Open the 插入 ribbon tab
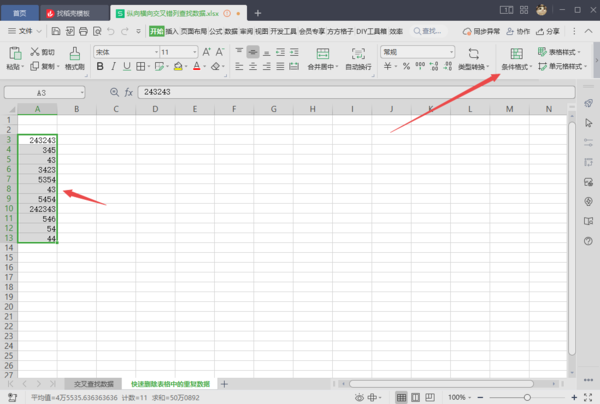The image size is (600, 404). coord(172,31)
